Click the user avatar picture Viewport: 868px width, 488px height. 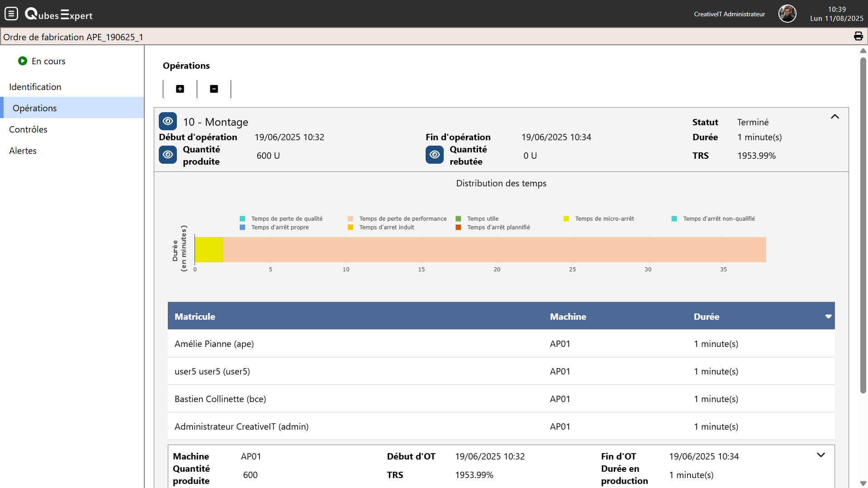click(x=787, y=14)
